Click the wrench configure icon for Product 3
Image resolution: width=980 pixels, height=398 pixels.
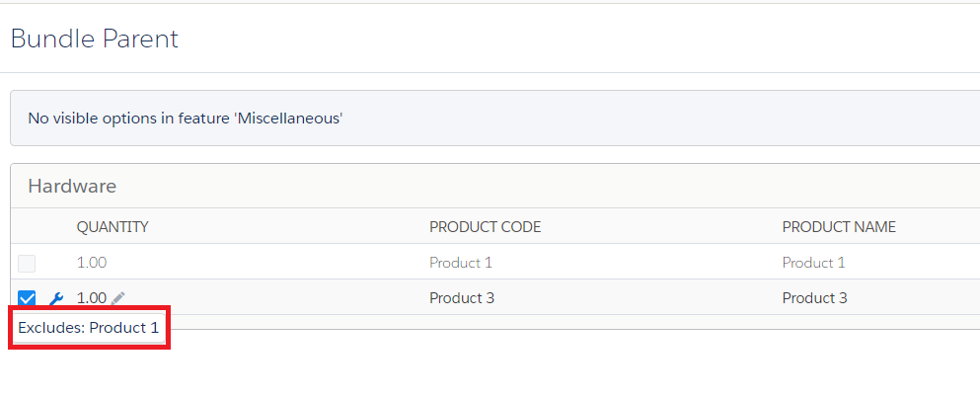click(56, 298)
